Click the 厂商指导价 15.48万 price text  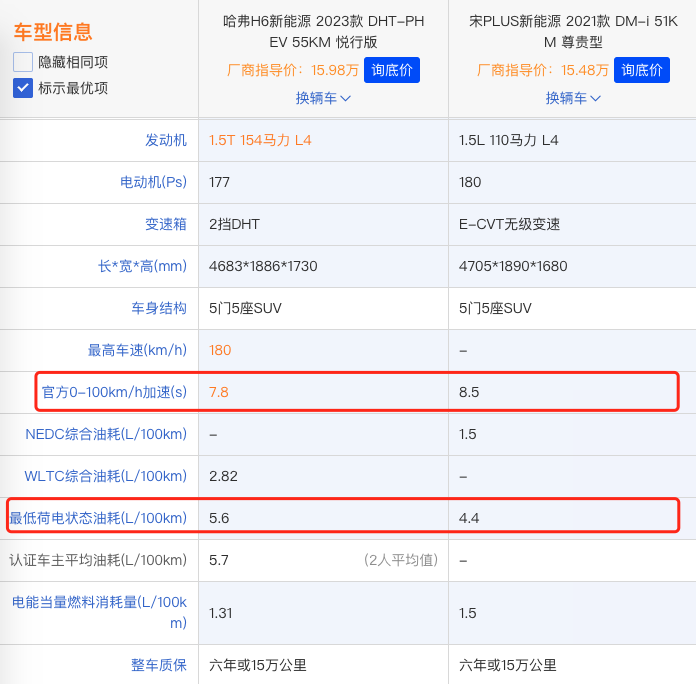coord(542,70)
